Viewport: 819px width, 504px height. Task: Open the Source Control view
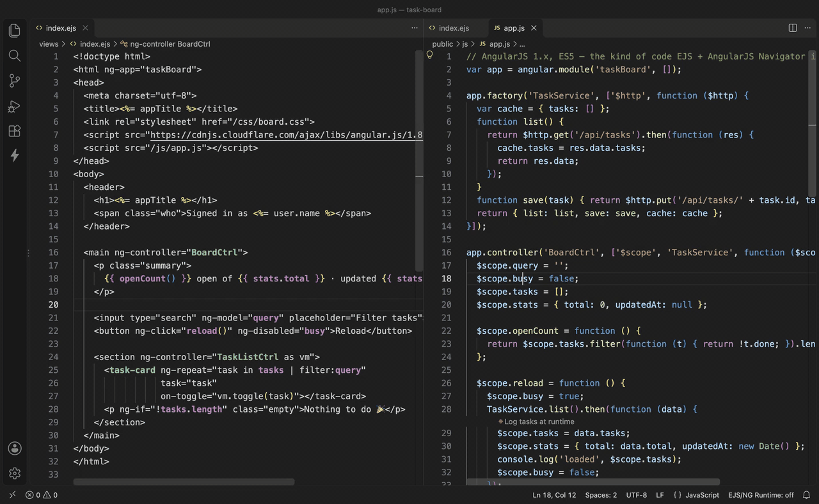[x=15, y=81]
